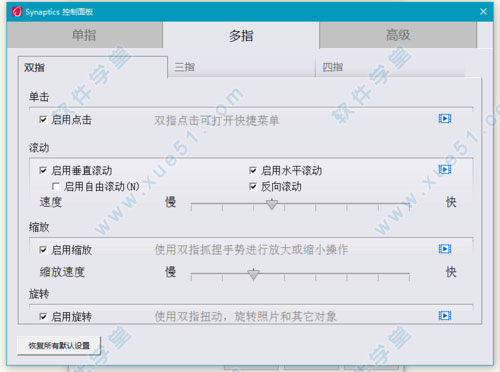The height and width of the screenshot is (372, 500).
Task: Close the Synaptics control panel window
Action: (483, 12)
